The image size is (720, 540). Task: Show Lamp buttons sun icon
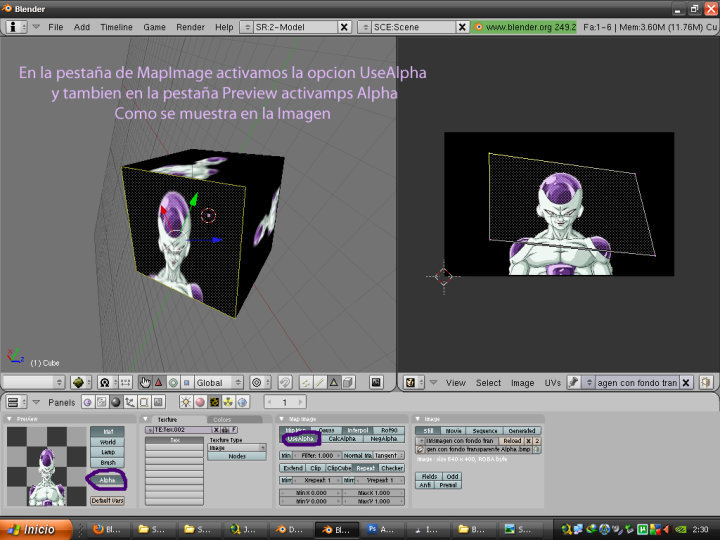point(186,402)
